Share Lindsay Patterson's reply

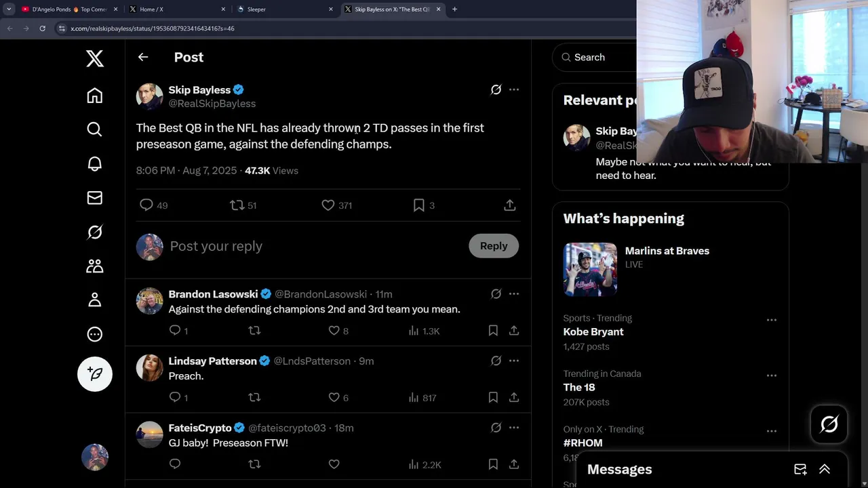pyautogui.click(x=514, y=397)
